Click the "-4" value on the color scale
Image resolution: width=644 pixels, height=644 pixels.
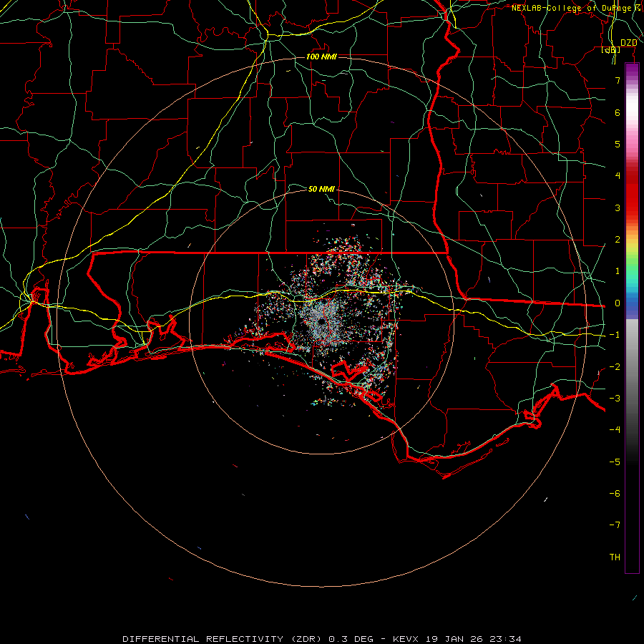(615, 430)
